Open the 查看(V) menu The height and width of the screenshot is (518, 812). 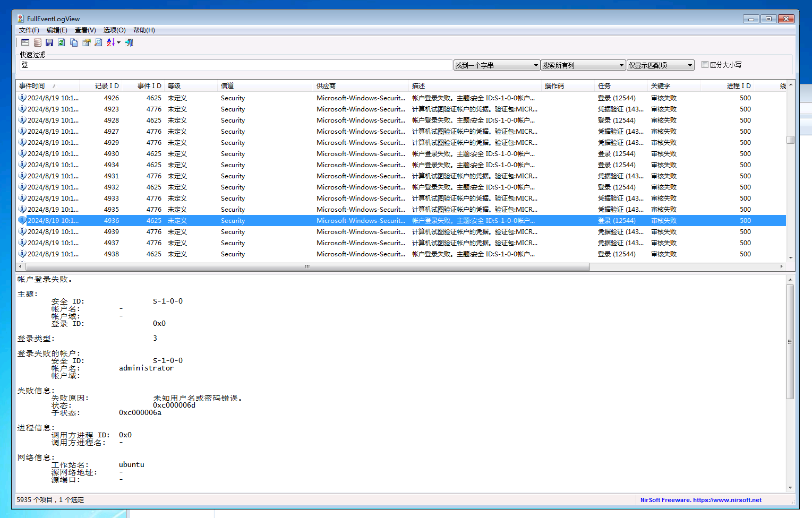(x=86, y=30)
